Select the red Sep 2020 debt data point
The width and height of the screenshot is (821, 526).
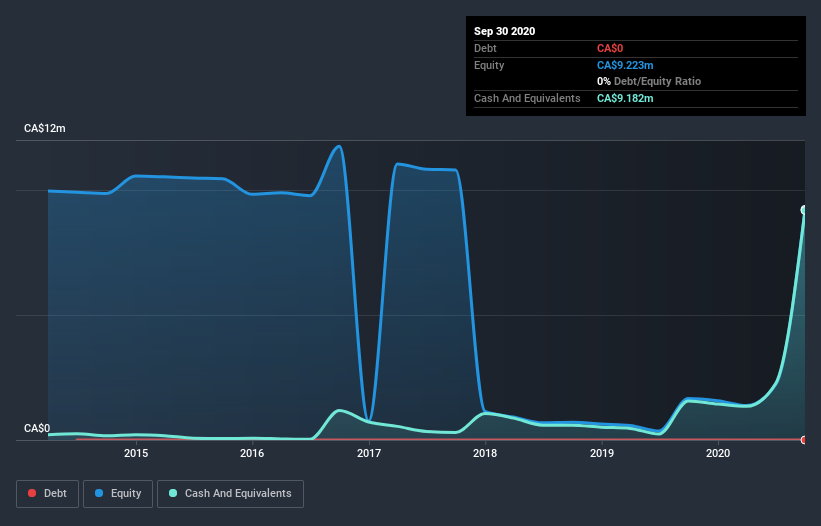pyautogui.click(x=804, y=440)
